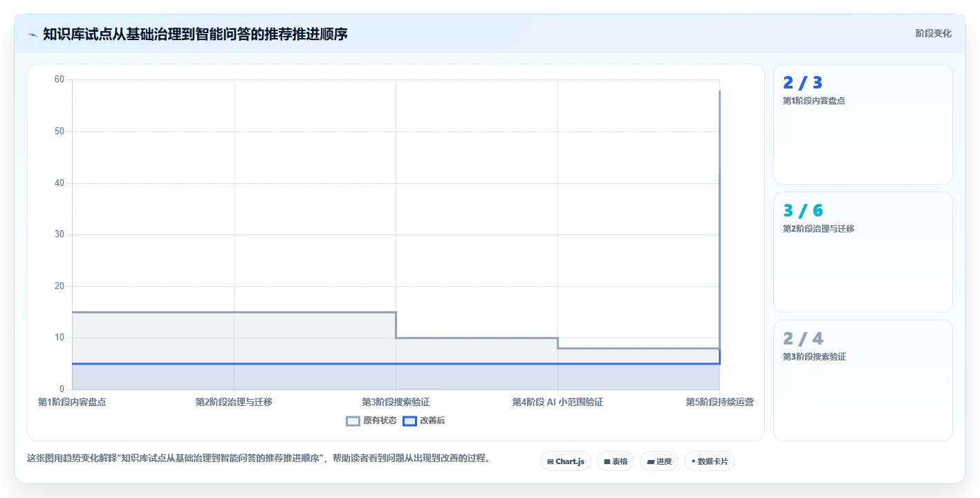Image resolution: width=980 pixels, height=498 pixels.
Task: Click the y-axis value 10
Action: tap(59, 338)
